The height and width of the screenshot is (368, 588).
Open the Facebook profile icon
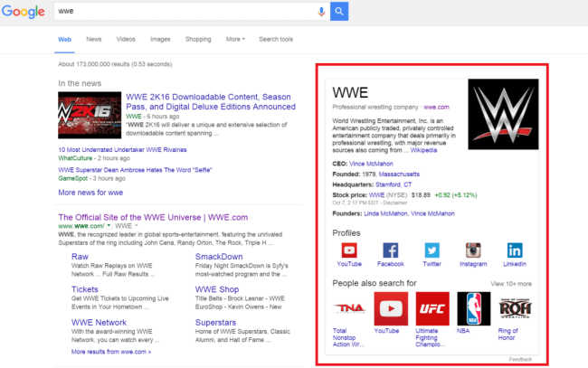(x=391, y=250)
